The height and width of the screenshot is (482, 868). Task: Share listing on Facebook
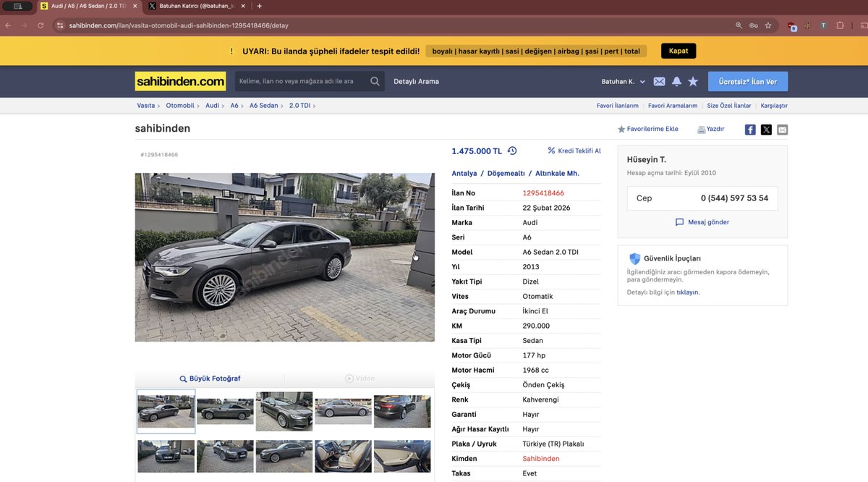(x=750, y=130)
